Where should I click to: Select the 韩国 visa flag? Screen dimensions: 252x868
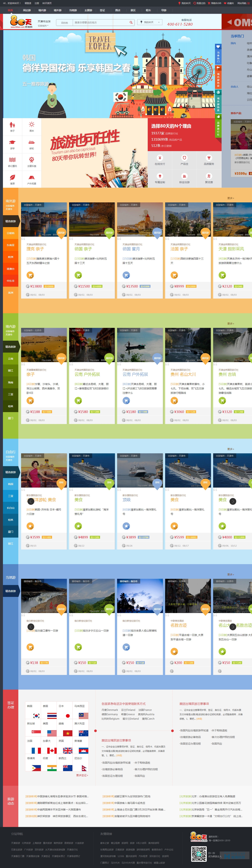point(36,716)
